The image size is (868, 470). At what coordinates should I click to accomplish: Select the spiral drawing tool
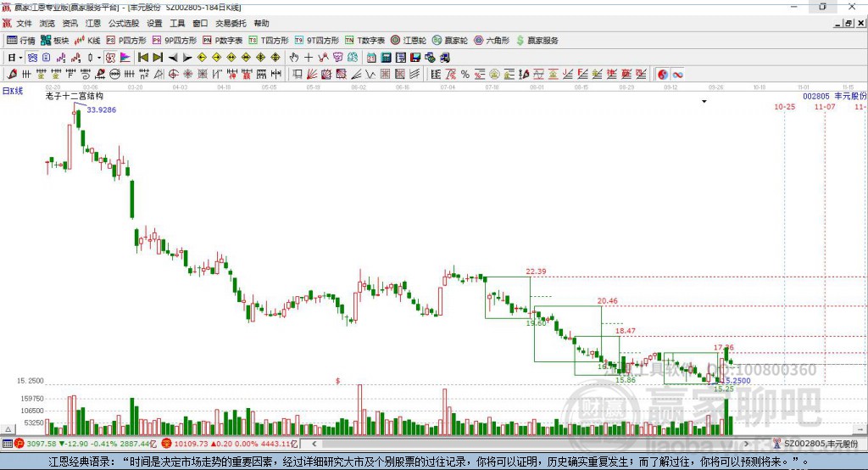click(86, 74)
